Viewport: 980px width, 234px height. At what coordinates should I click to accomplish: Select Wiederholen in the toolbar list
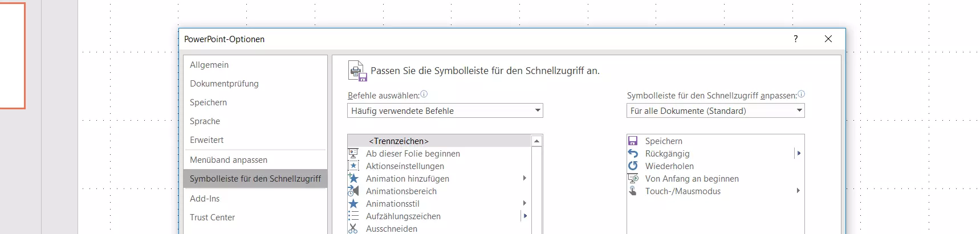point(715,166)
